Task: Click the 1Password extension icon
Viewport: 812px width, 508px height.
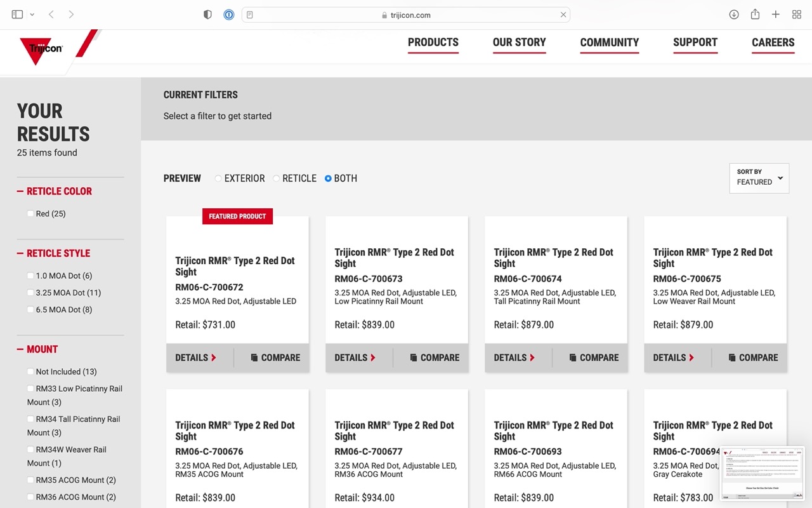Action: pyautogui.click(x=229, y=15)
